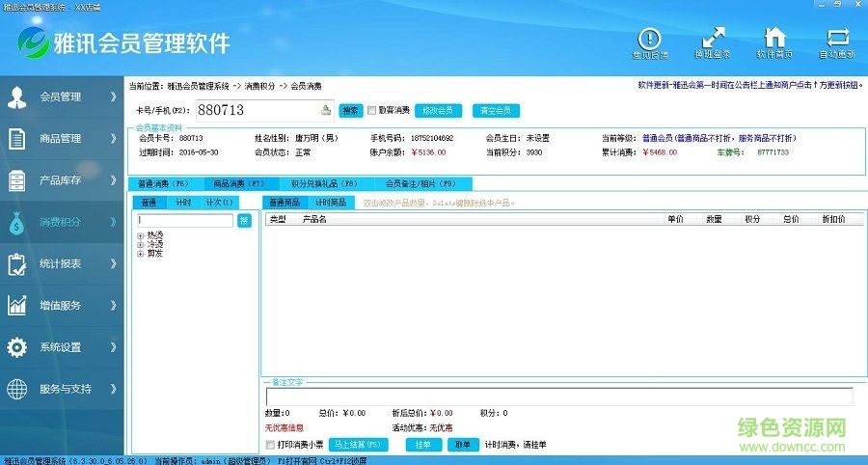This screenshot has height=465, width=868.
Task: Switch to the 商品消费 (F7) tab
Action: click(237, 183)
